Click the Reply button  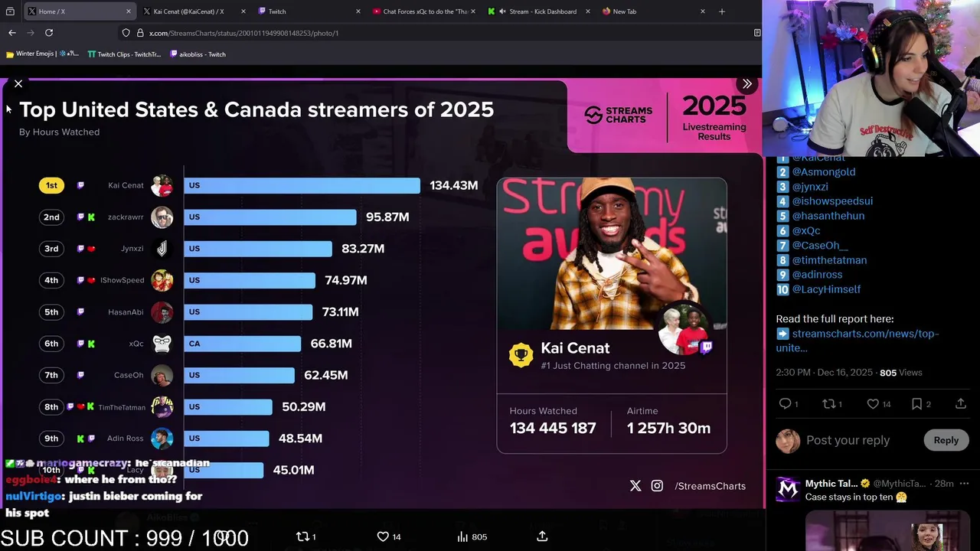click(x=946, y=440)
